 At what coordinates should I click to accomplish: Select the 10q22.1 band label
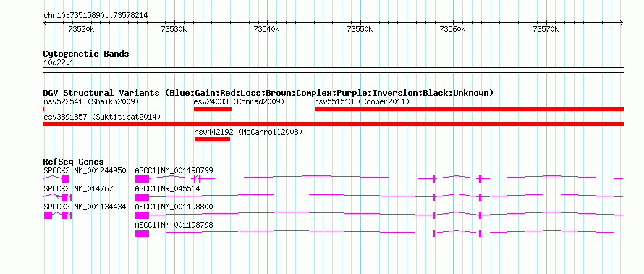pyautogui.click(x=59, y=63)
